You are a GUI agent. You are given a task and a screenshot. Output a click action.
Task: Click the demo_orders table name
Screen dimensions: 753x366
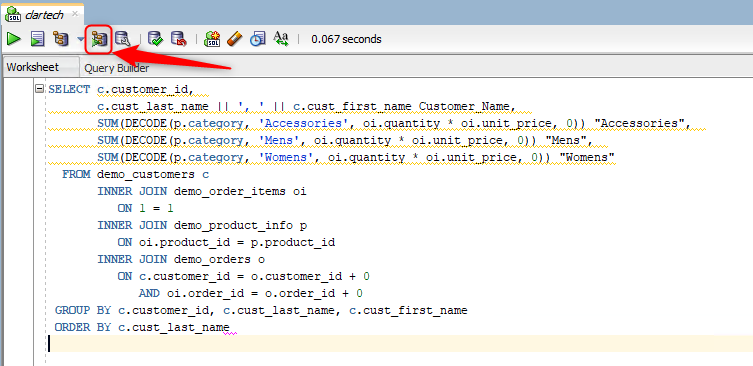point(212,259)
